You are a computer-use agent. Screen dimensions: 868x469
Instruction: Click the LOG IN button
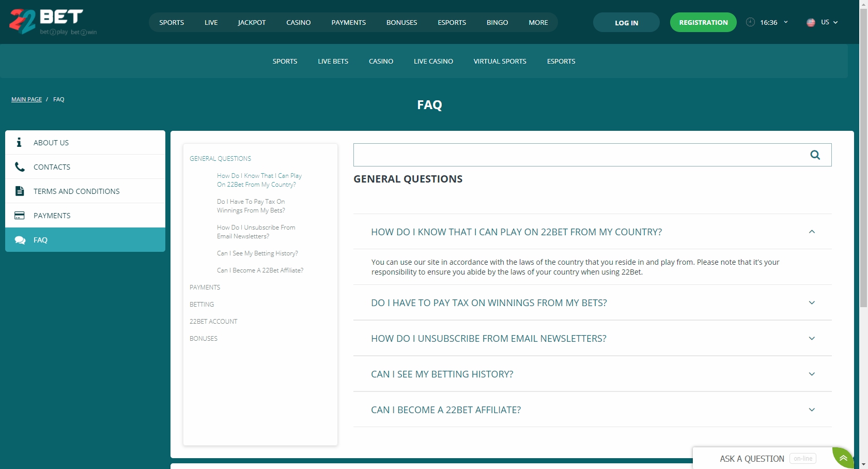tap(626, 22)
